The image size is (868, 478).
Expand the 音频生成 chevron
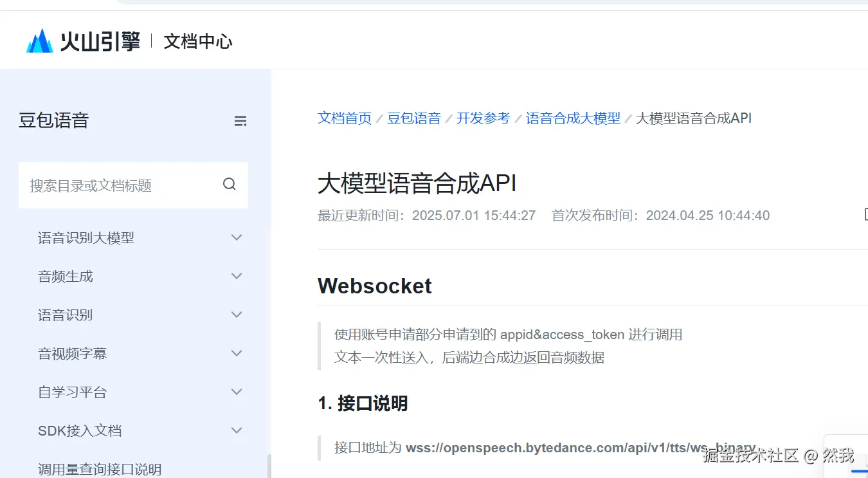pyautogui.click(x=237, y=276)
